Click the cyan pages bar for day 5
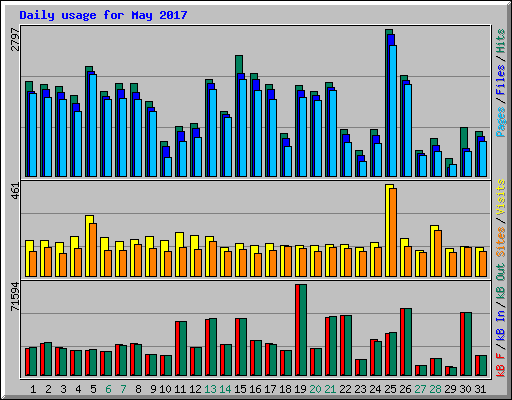512x400 pixels. [x=93, y=125]
